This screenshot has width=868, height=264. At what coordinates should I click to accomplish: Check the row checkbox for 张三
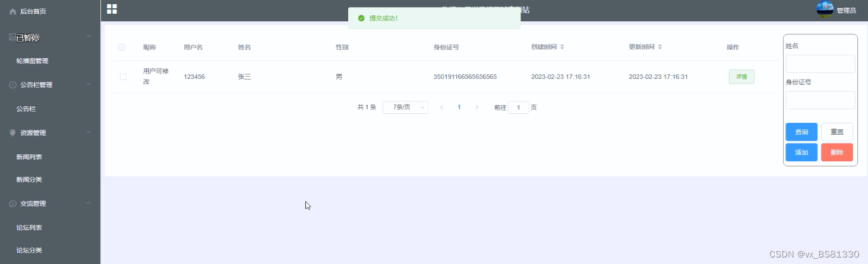123,77
